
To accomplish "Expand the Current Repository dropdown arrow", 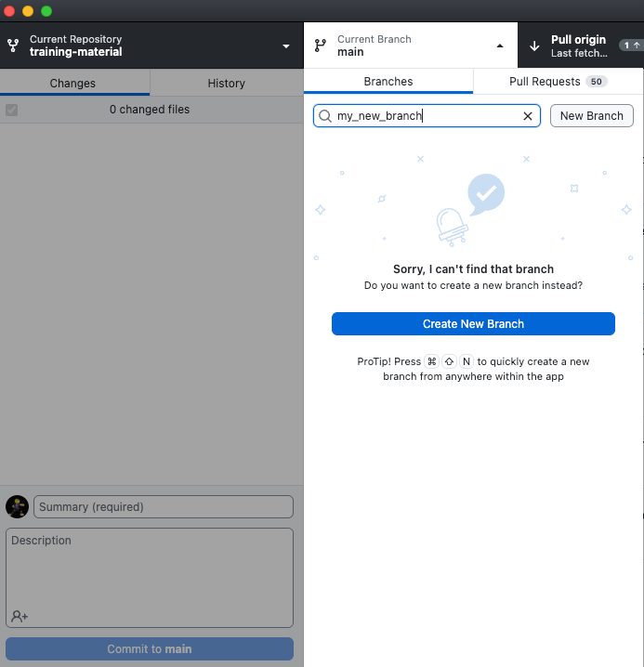I will coord(286,46).
